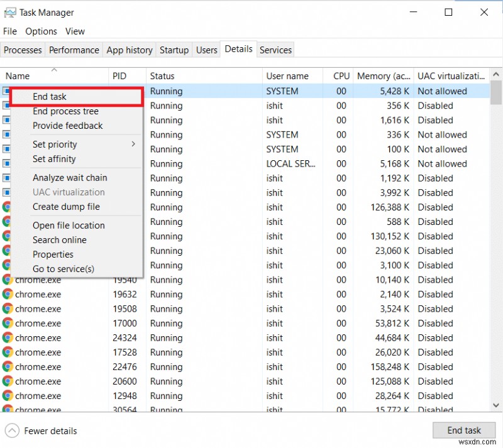Click the chrome.exe icon for PID 19540

click(x=8, y=280)
